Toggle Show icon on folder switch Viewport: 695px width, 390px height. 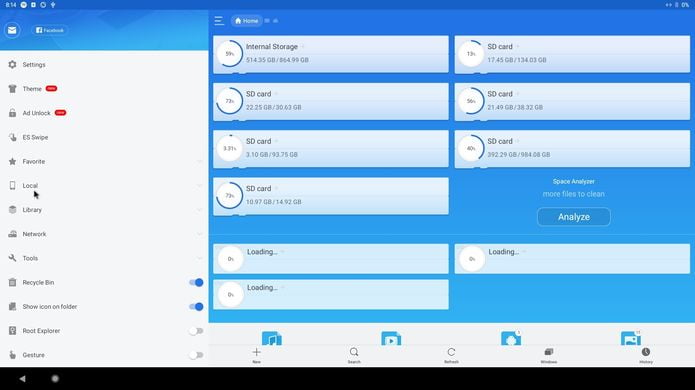tap(196, 307)
